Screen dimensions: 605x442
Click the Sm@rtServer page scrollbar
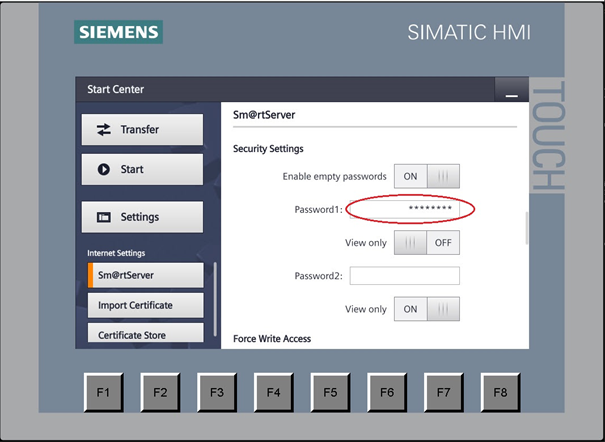pos(527,228)
